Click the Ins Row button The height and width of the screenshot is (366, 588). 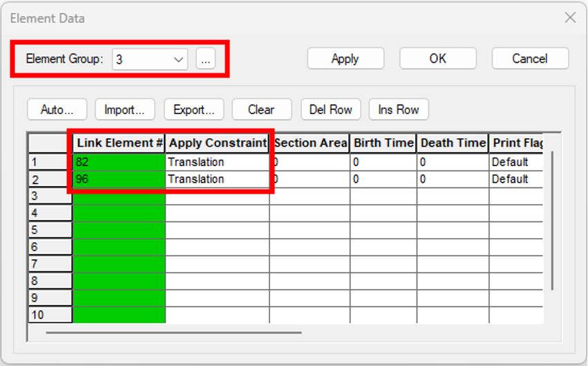[398, 109]
